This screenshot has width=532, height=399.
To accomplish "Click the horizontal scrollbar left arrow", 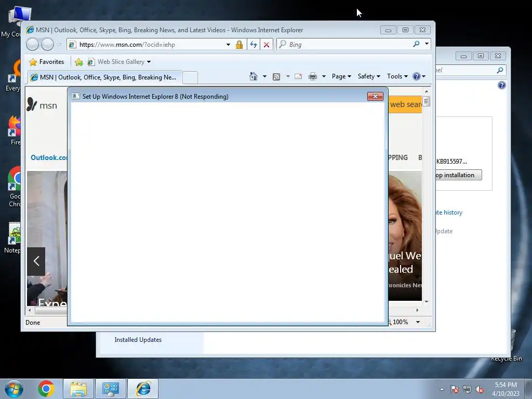I will [30, 310].
